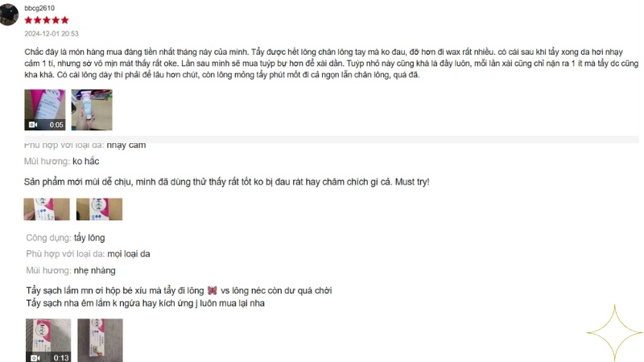Click the 'Mùi hương: nhẹ nhàng' attribute
Image resolution: width=644 pixels, height=362 pixels.
click(71, 270)
